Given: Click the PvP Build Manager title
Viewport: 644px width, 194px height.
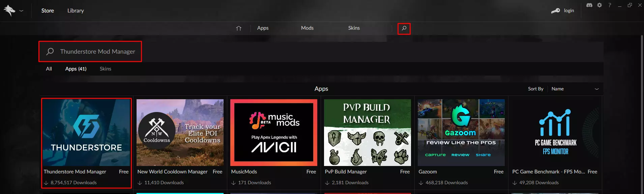Looking at the screenshot, I should [x=346, y=172].
